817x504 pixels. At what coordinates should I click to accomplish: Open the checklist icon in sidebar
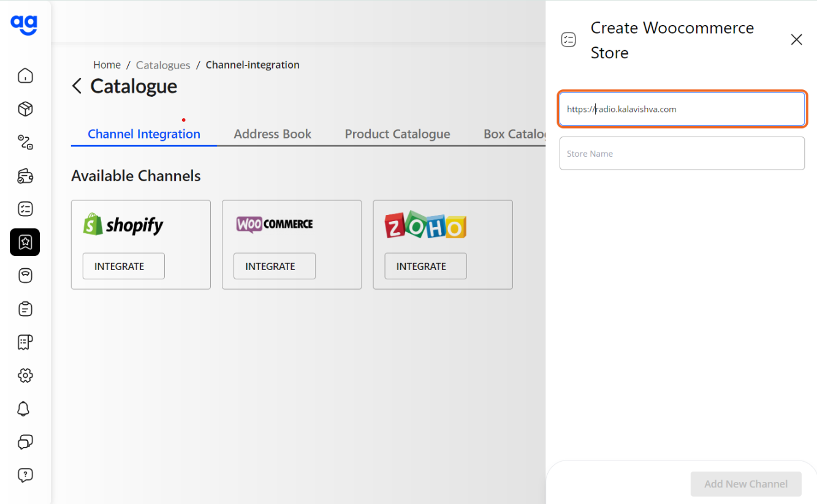25,209
